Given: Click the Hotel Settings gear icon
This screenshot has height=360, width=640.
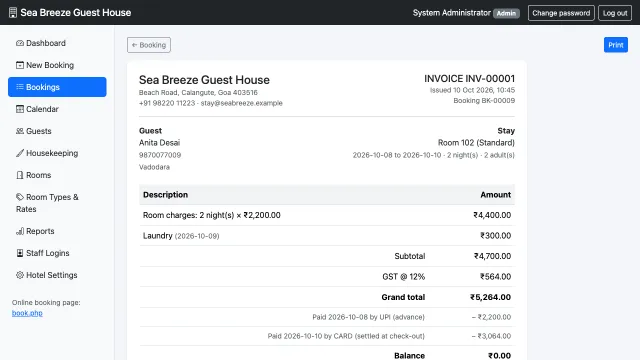Looking at the screenshot, I should (20, 275).
